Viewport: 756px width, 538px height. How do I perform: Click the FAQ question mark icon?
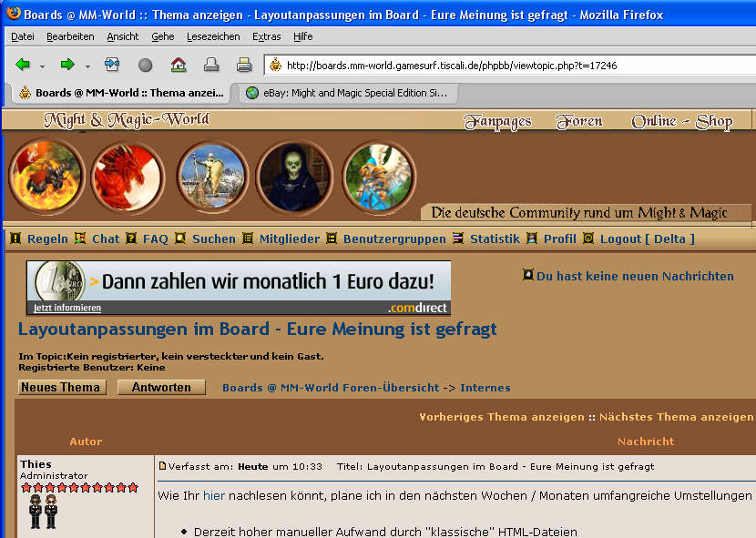pos(131,239)
